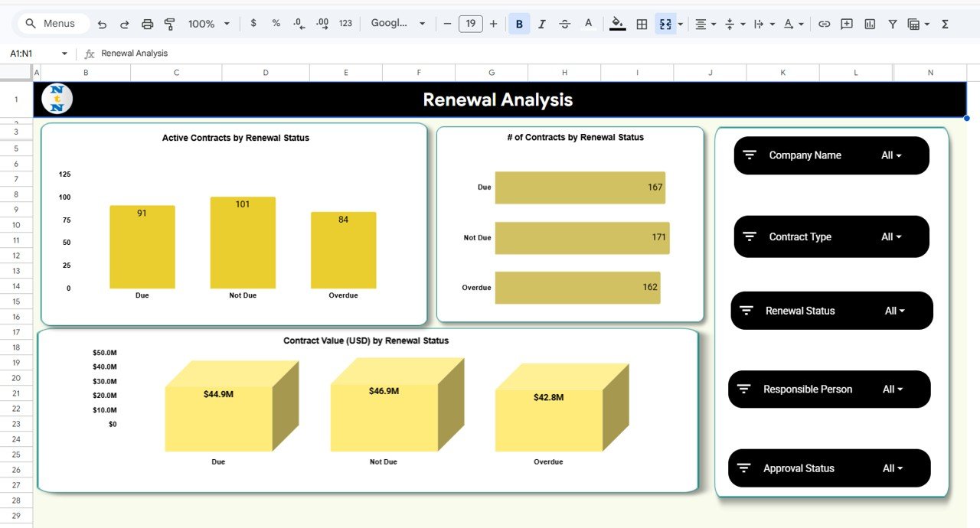Click the Menus search button
The image size is (980, 528).
point(51,24)
